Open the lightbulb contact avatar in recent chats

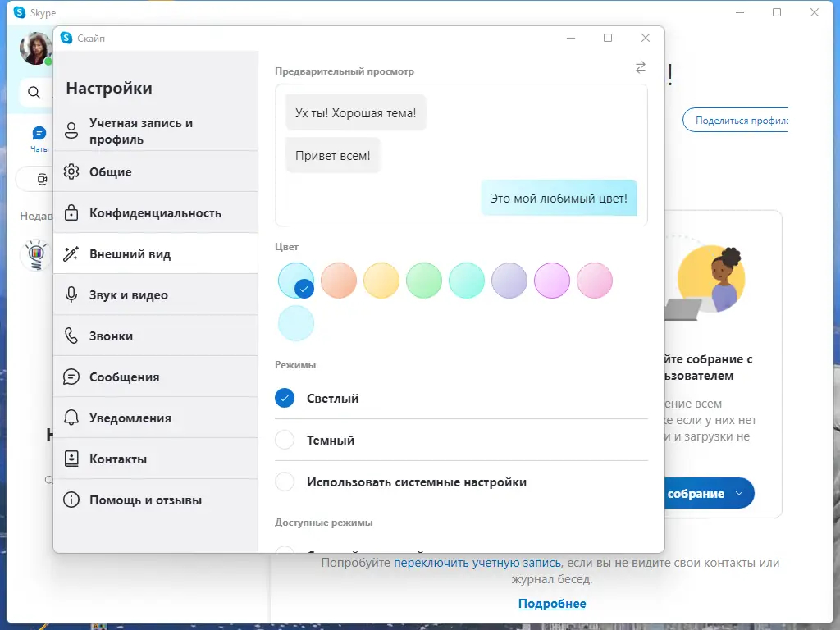[x=36, y=254]
